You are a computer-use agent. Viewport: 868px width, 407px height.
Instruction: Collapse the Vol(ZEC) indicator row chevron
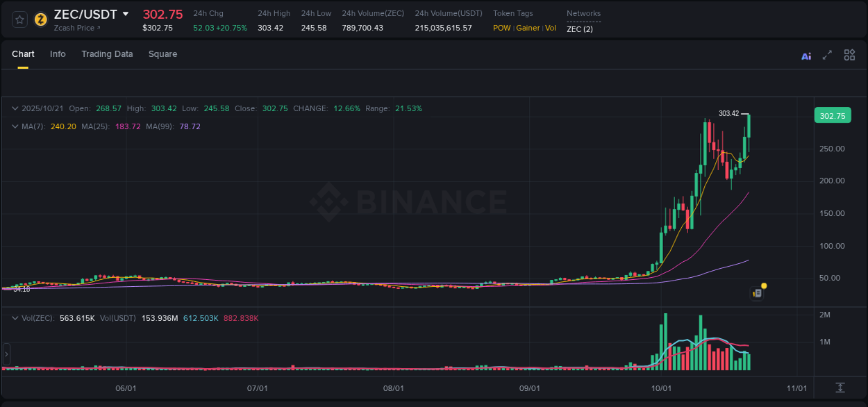pyautogui.click(x=14, y=317)
